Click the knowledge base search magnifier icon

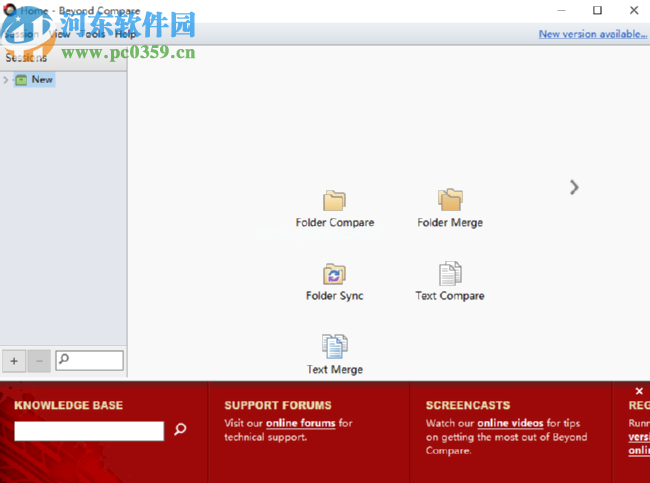click(x=180, y=430)
